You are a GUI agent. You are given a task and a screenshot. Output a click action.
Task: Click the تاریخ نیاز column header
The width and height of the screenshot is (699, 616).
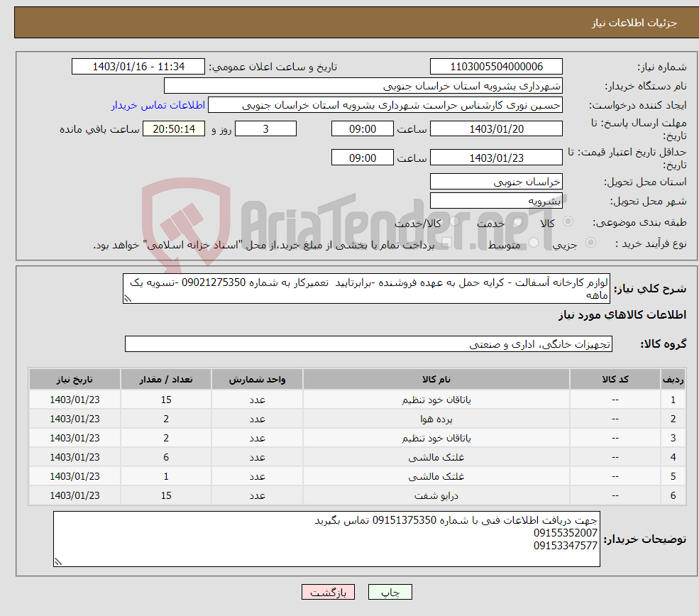(x=75, y=379)
